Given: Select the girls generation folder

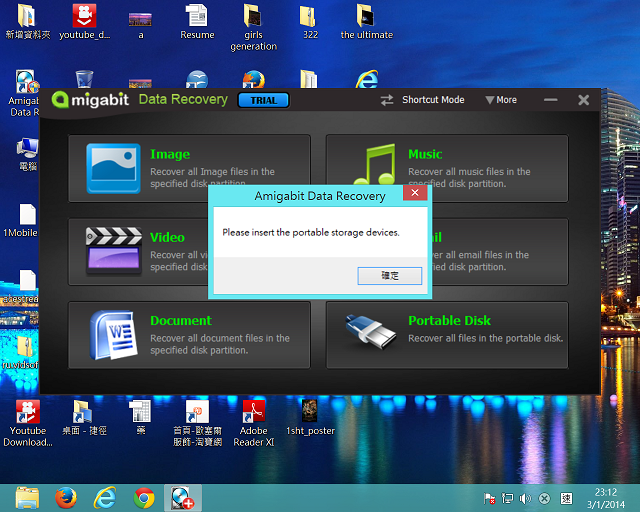Looking at the screenshot, I should coord(253,28).
